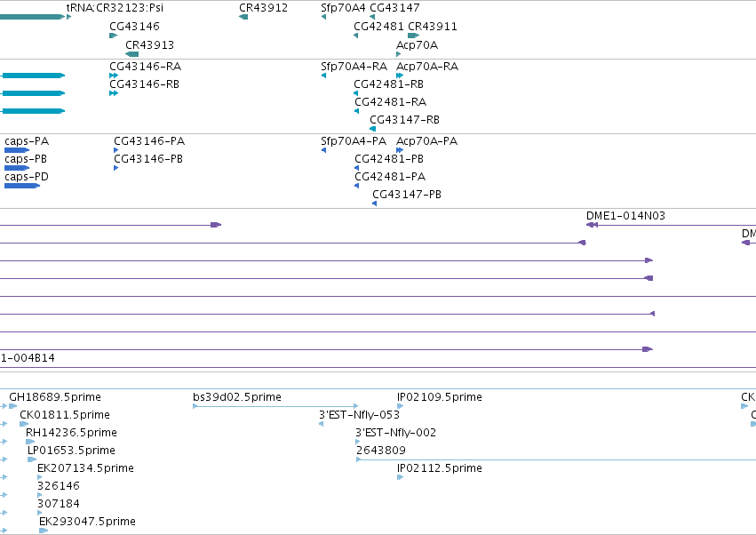Click the CG42481 gene label

coord(378,26)
